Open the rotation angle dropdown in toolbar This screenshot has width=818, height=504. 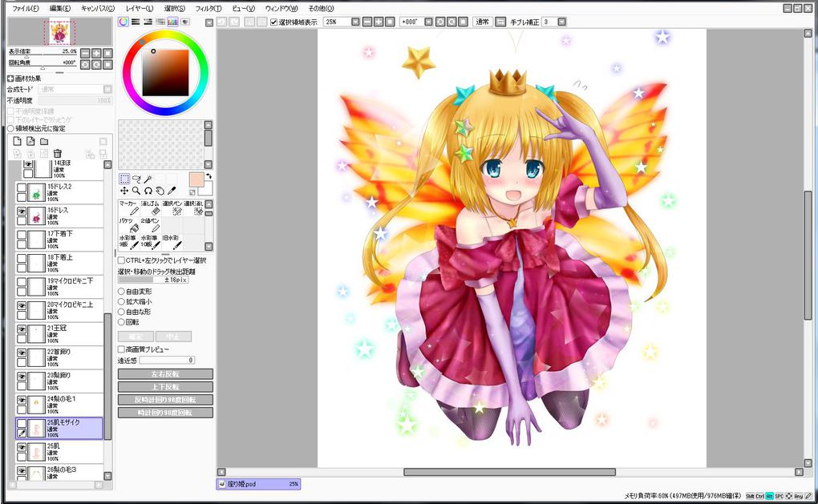coord(428,22)
